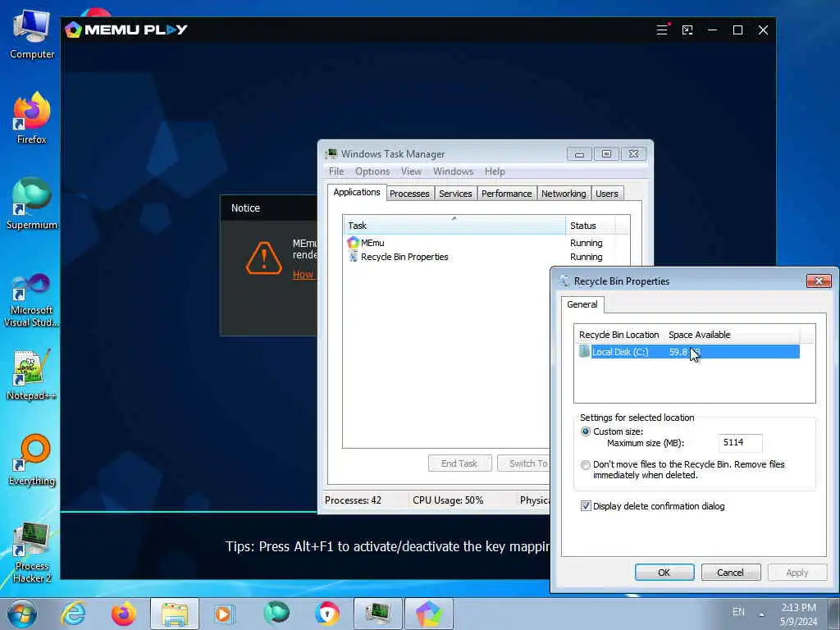Open the Computer desktop icon
This screenshot has height=630, width=840.
(32, 34)
